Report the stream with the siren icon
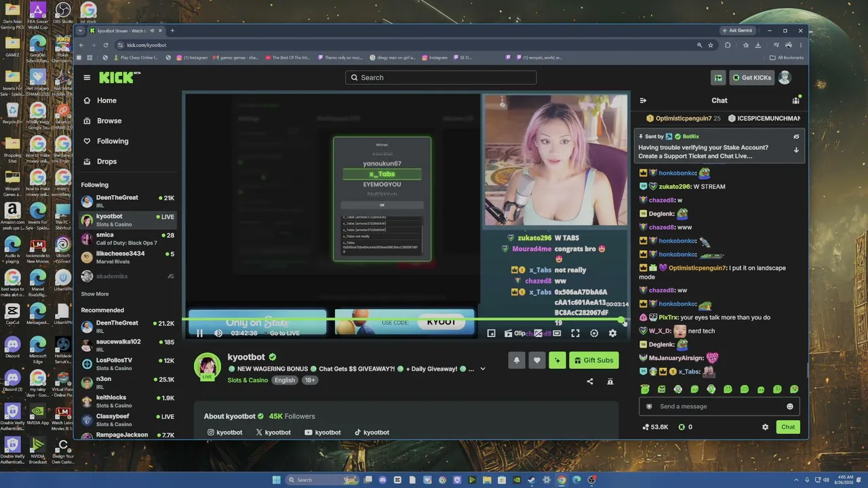 tap(610, 382)
